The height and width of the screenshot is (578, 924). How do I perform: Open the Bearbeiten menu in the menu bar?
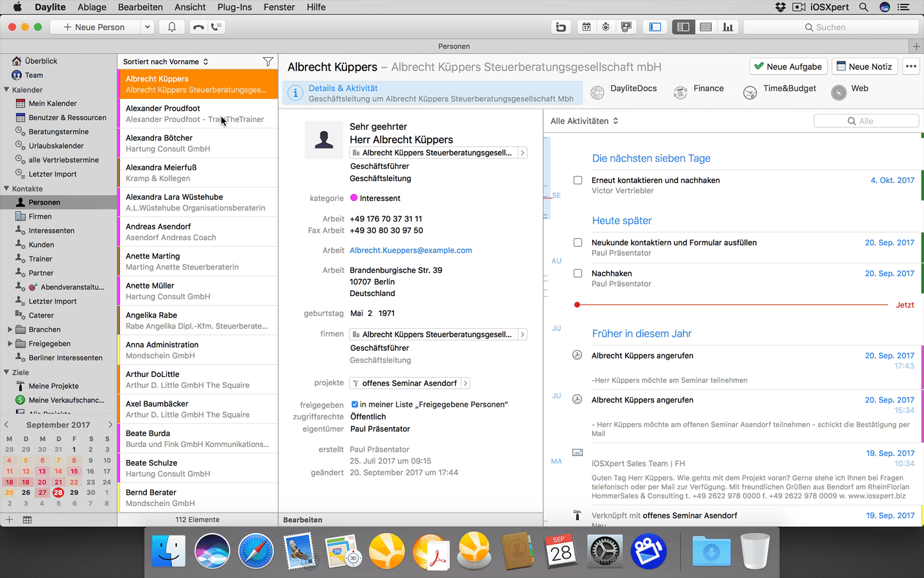tap(141, 7)
